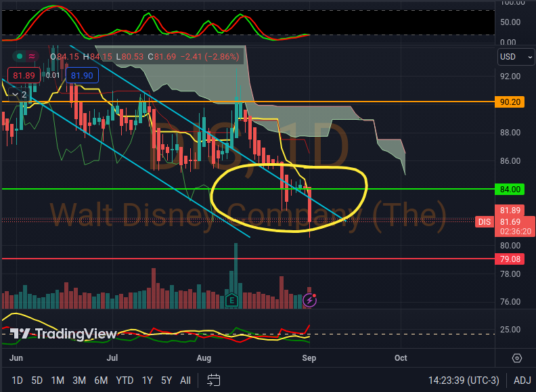Open the go-to-date calendar icon
This screenshot has width=536, height=392.
214,380
